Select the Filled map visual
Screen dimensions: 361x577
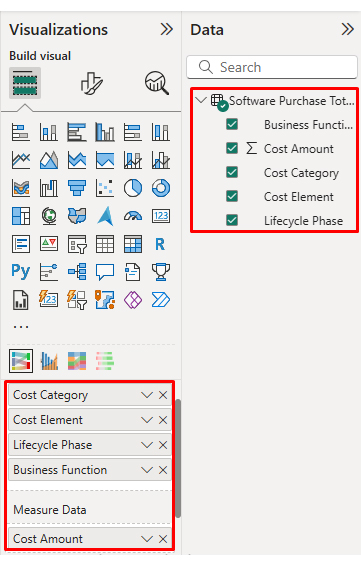click(x=77, y=216)
